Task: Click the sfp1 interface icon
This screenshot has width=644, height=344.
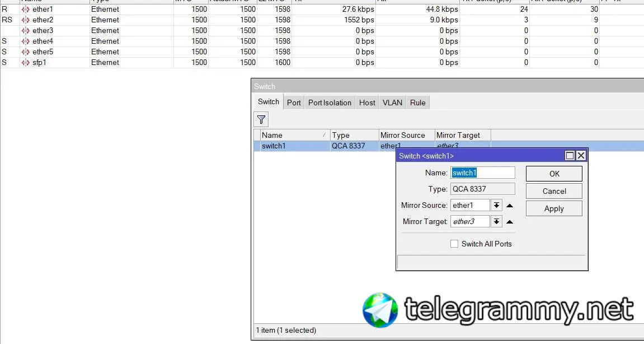Action: 26,63
